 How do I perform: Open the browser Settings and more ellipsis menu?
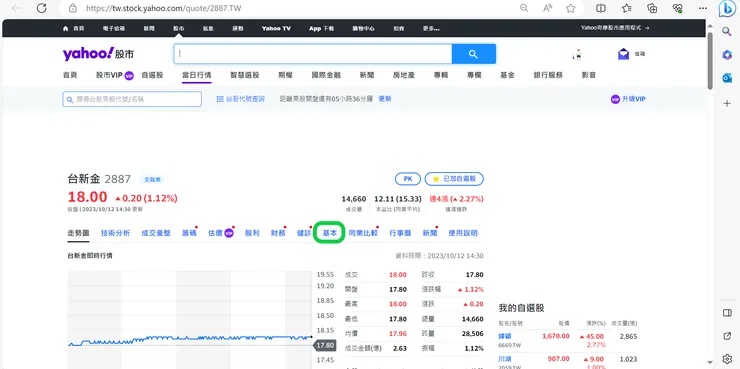click(703, 8)
